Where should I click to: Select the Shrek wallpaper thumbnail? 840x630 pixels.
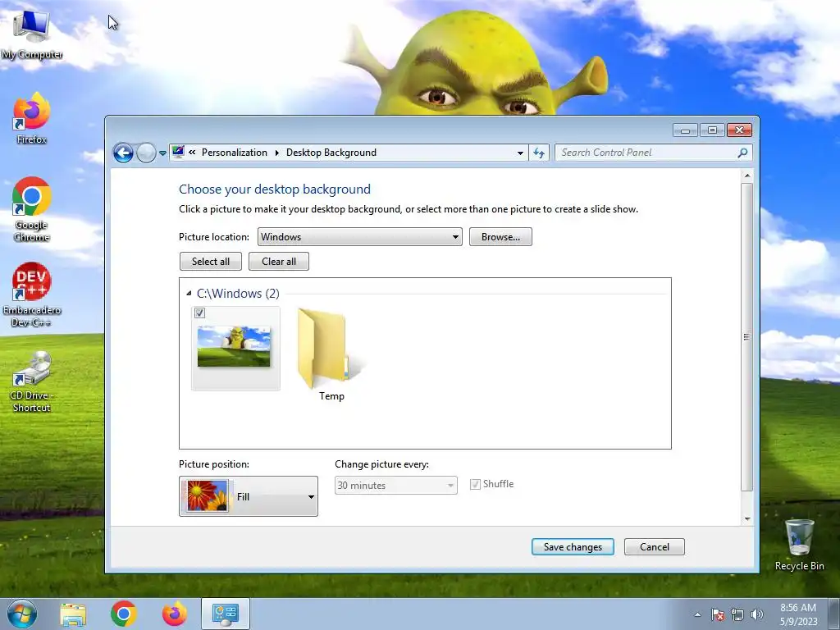[x=234, y=347]
